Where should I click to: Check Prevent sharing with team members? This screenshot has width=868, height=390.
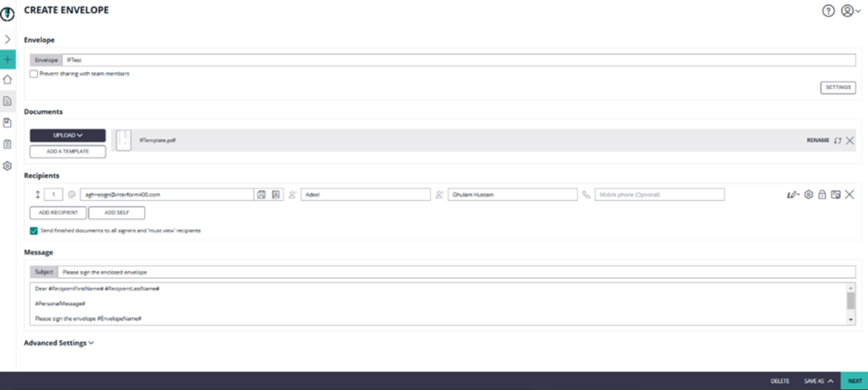pyautogui.click(x=34, y=74)
